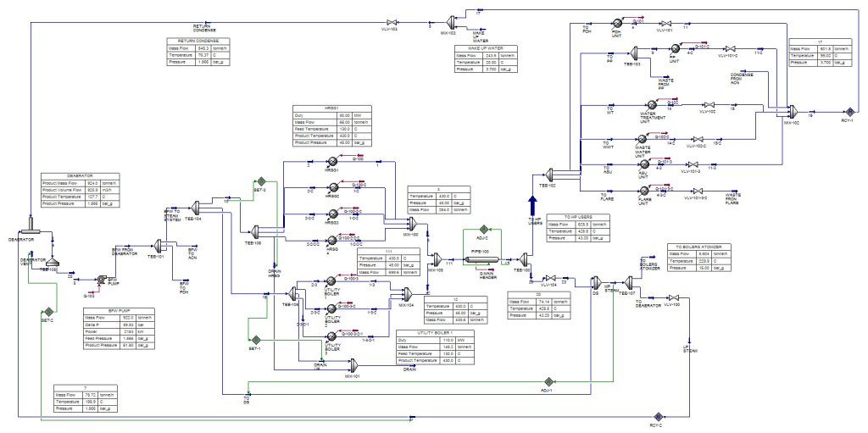This screenshot has height=433, width=868.
Task: Select the SET-3 logical block diamond
Action: (x=262, y=180)
